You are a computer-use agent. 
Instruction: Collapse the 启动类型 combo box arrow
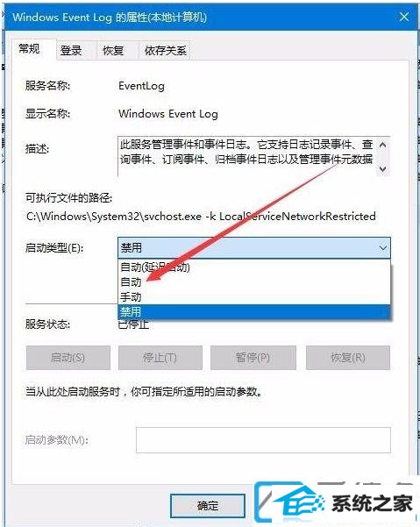[382, 248]
